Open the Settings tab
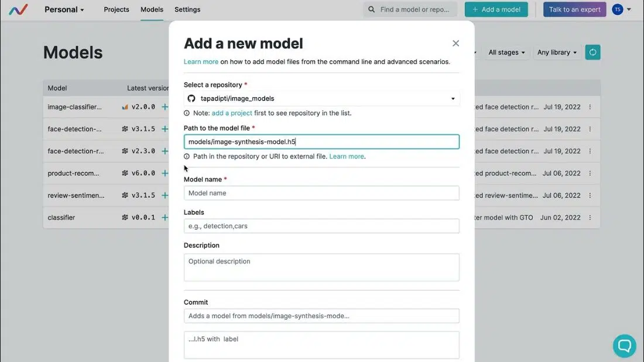This screenshot has height=362, width=644. pyautogui.click(x=187, y=10)
